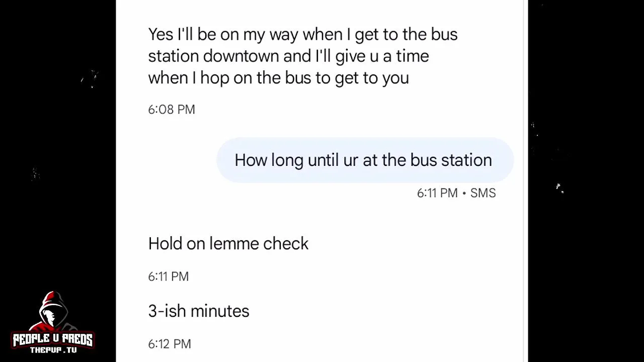Click the line starting "Yes I'll be on"
This screenshot has width=644, height=362.
302,35
